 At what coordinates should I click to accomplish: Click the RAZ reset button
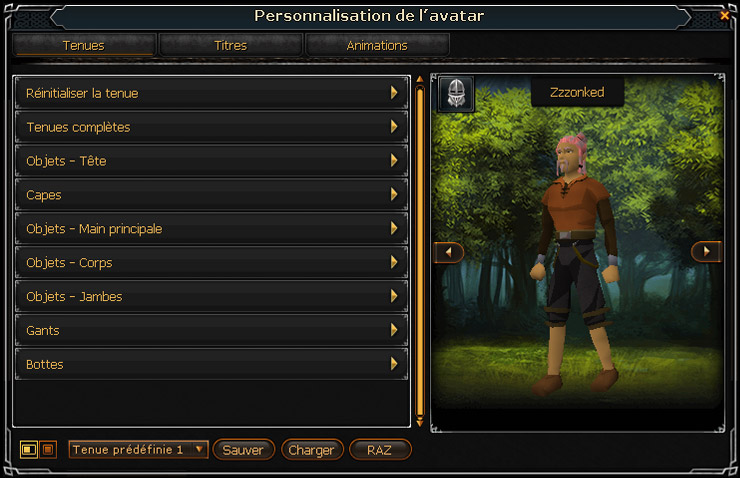tap(380, 450)
